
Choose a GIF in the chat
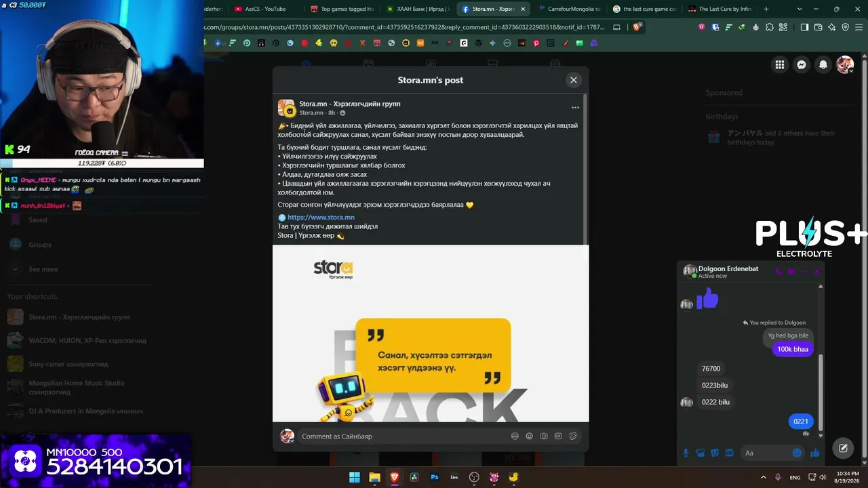[730, 453]
